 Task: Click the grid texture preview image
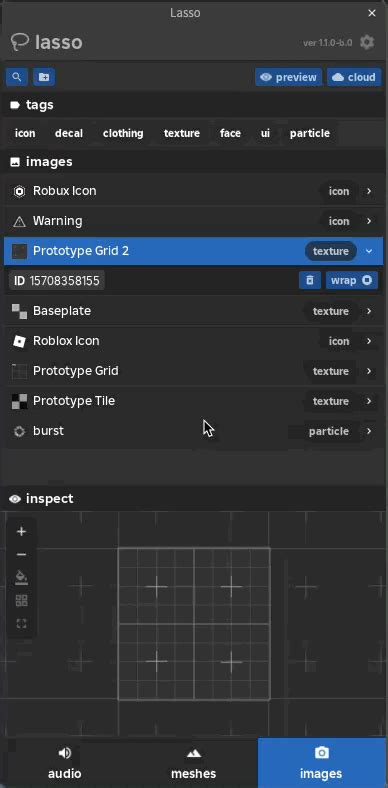194,624
